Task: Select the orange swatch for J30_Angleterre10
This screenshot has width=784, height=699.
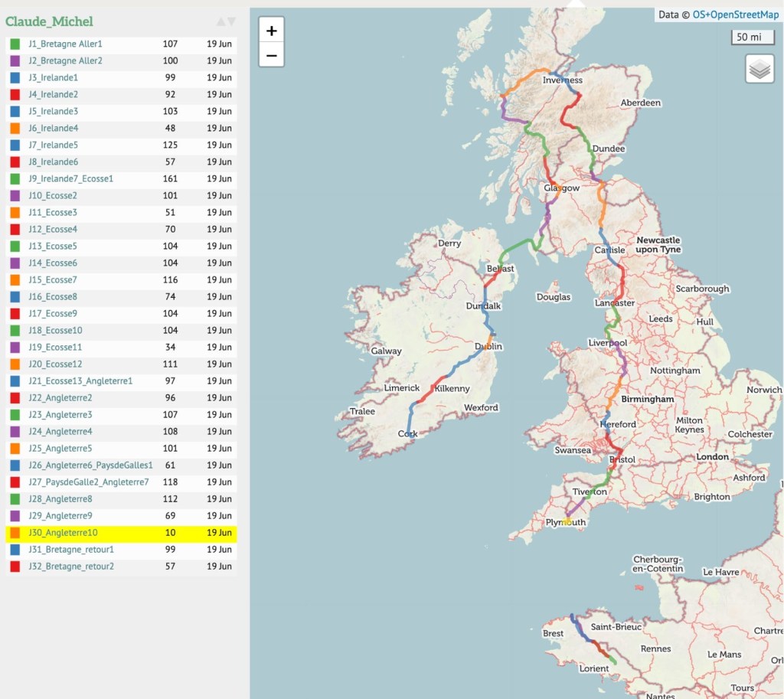Action: (x=15, y=533)
